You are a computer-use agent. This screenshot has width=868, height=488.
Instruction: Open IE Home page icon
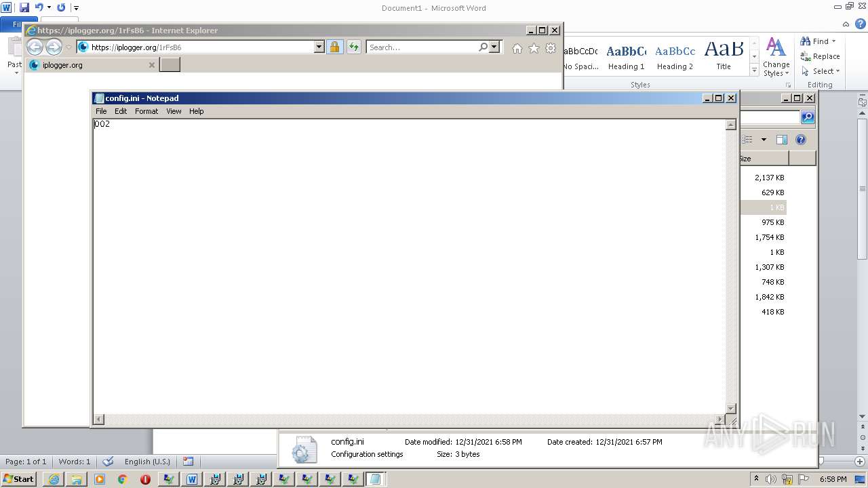point(517,48)
